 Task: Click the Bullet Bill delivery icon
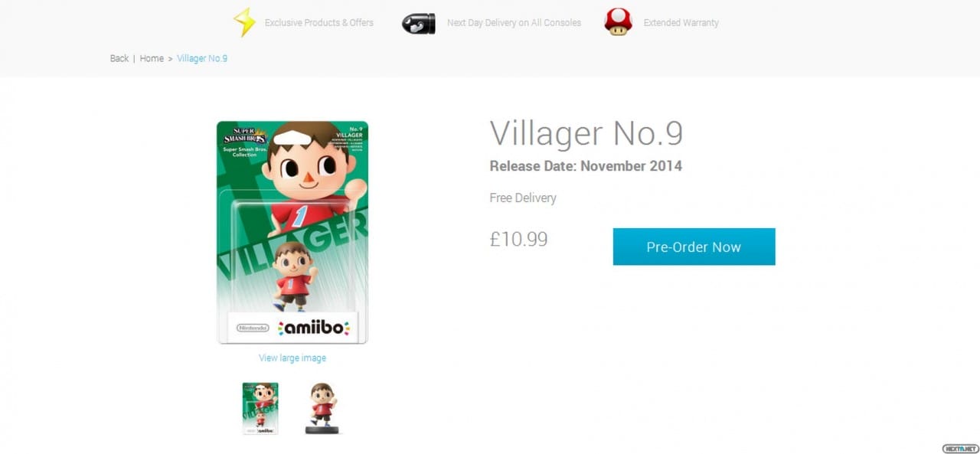tap(419, 23)
